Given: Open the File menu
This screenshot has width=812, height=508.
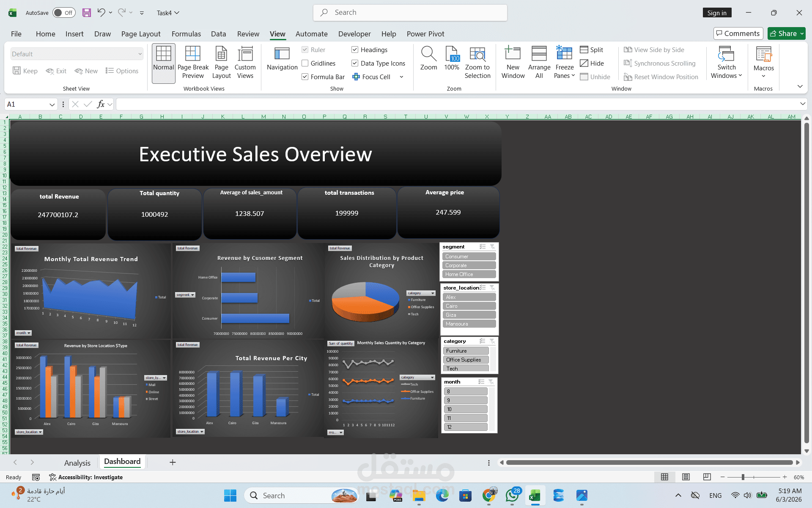Looking at the screenshot, I should [16, 34].
